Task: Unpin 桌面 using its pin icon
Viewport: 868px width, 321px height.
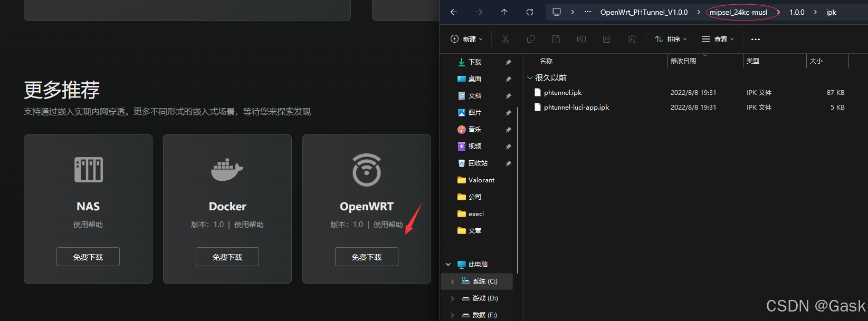Action: tap(509, 79)
